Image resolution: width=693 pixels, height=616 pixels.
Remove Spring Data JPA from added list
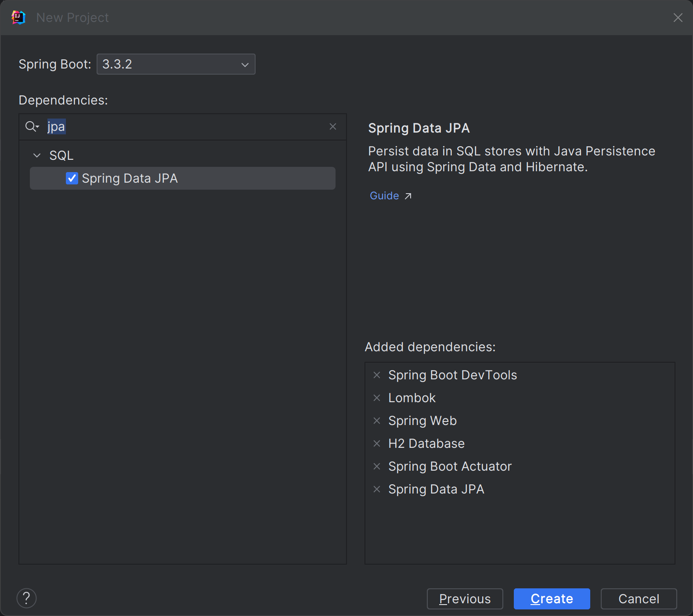click(377, 489)
